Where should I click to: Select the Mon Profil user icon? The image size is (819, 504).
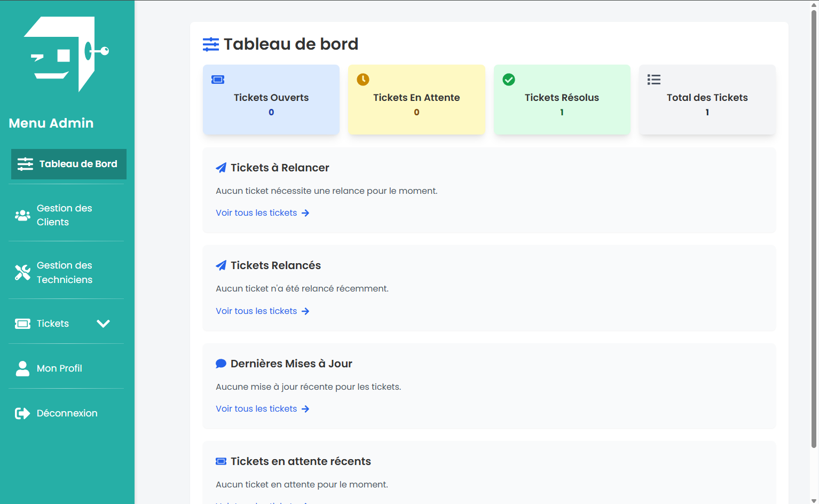(22, 368)
